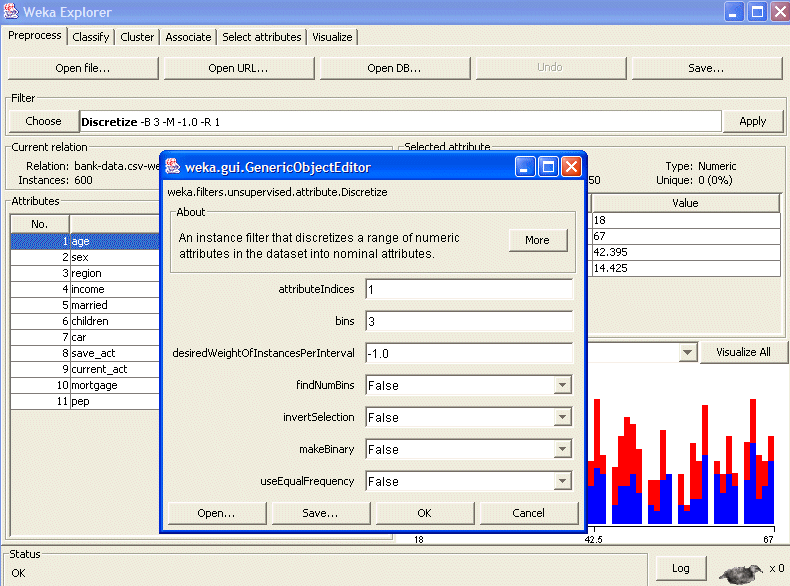The image size is (790, 586).
Task: Click the Apply filter button
Action: [752, 121]
